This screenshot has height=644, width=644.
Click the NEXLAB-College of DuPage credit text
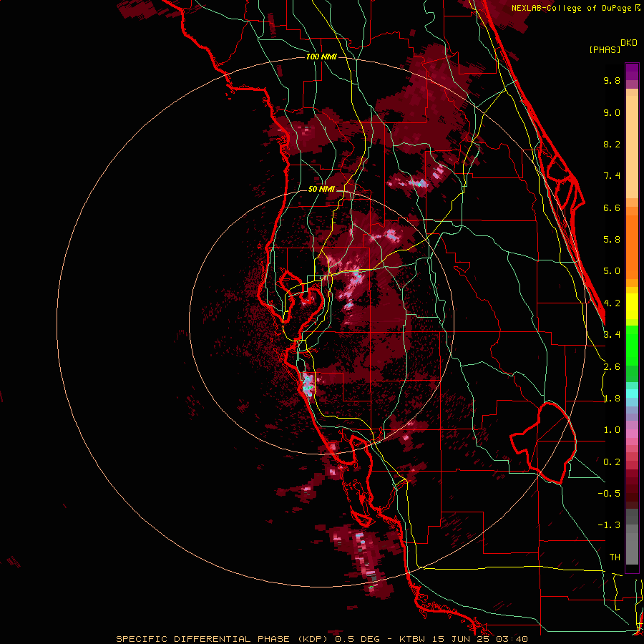pos(571,8)
